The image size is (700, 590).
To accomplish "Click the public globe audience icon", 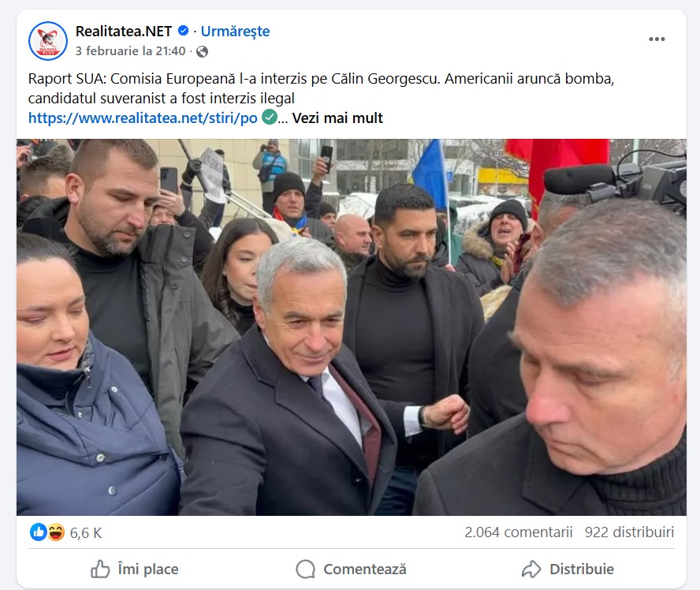I will (203, 52).
